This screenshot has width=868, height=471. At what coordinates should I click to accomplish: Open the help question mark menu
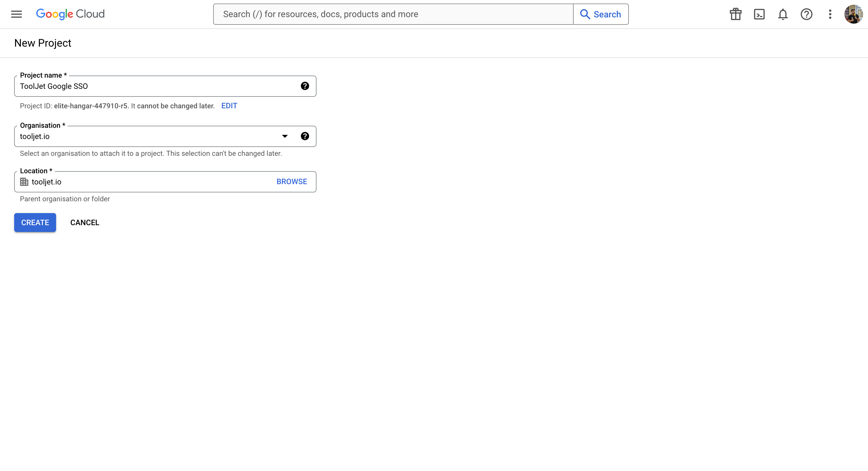point(806,14)
